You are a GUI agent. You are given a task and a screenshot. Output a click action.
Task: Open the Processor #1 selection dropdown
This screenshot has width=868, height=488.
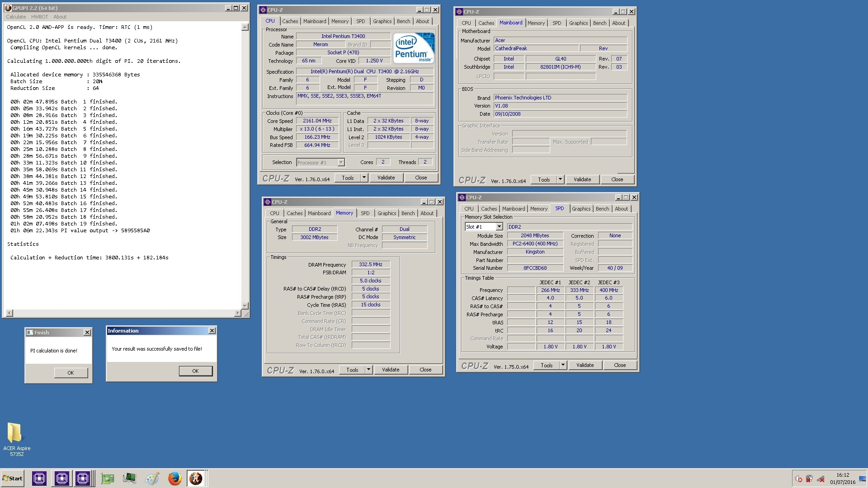321,163
